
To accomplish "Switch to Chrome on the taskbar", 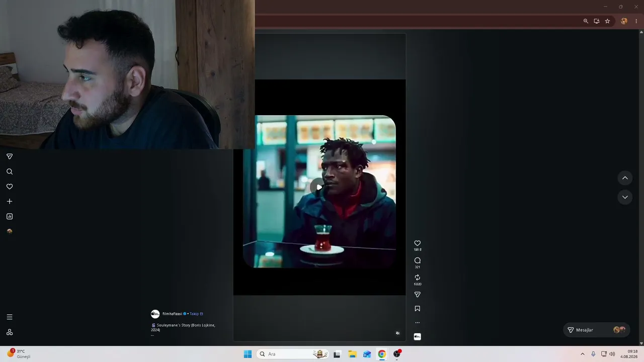I will click(382, 354).
